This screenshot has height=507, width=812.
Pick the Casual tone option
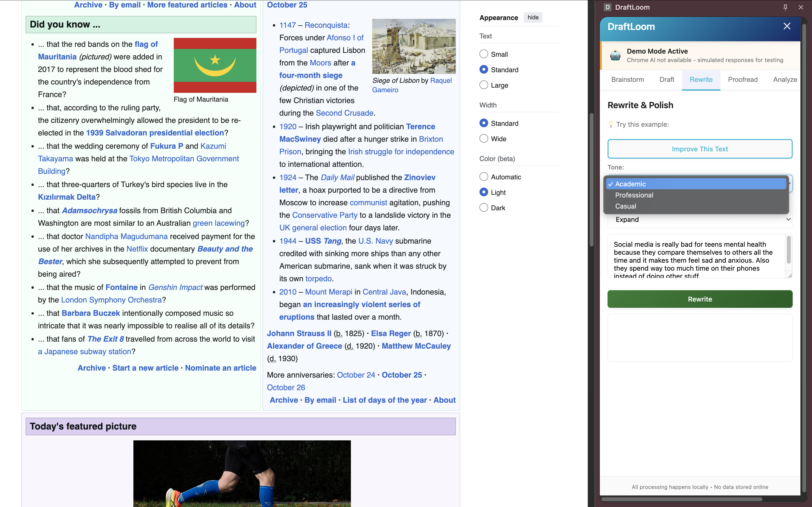(625, 206)
